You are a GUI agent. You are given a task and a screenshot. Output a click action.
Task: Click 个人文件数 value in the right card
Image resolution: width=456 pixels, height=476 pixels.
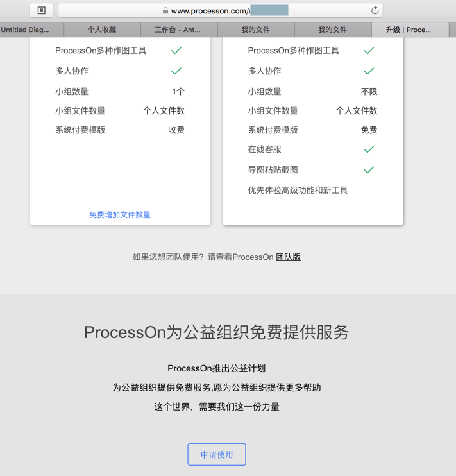coord(357,111)
